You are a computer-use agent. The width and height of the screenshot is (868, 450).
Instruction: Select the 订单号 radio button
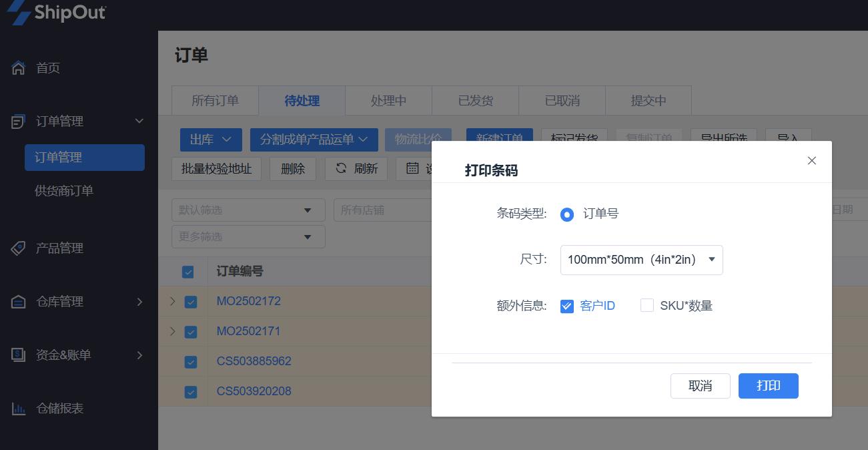[x=567, y=214]
